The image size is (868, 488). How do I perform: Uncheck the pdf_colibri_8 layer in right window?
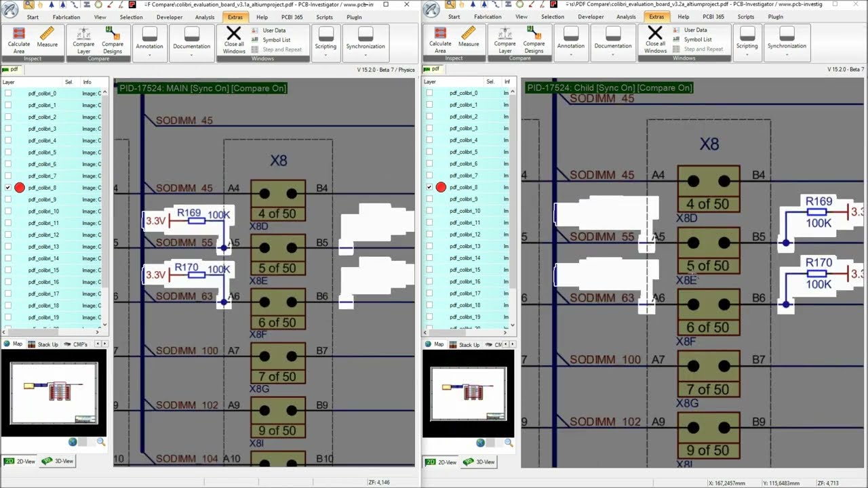[x=429, y=187]
